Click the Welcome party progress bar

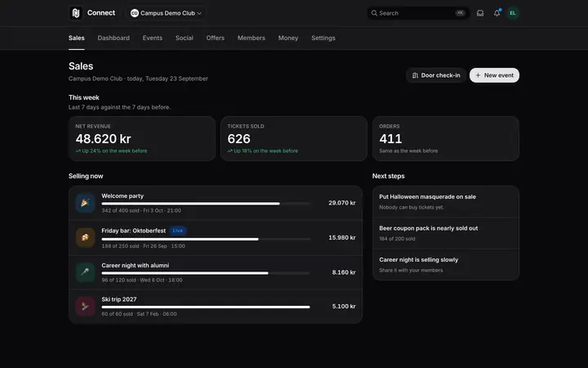[206, 204]
